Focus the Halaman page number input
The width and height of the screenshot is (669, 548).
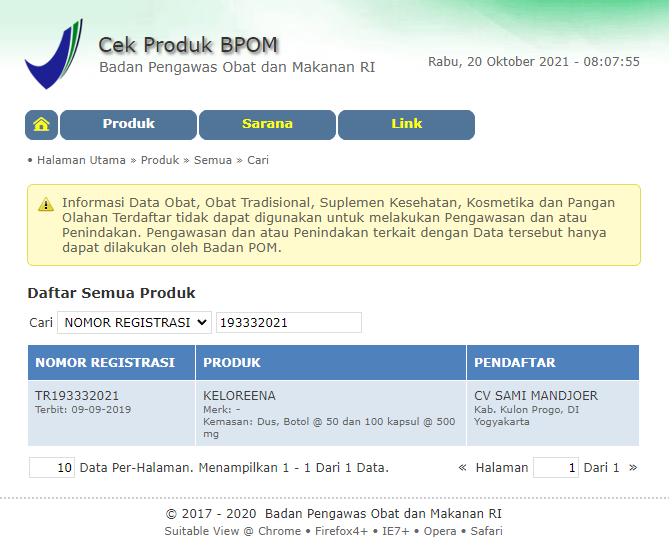(x=556, y=467)
